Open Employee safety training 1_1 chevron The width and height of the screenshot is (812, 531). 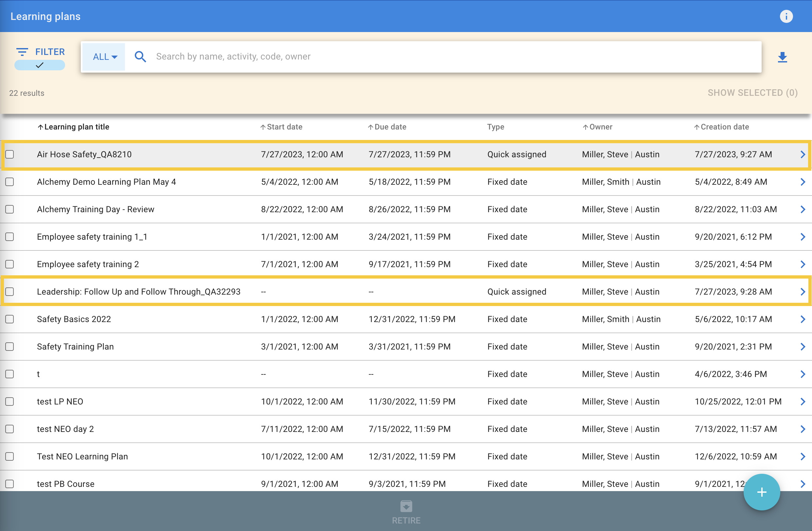pyautogui.click(x=803, y=237)
